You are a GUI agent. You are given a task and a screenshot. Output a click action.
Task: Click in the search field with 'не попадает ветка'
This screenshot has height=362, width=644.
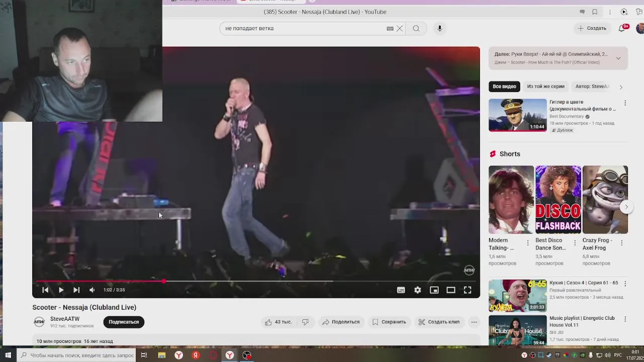coord(302,29)
